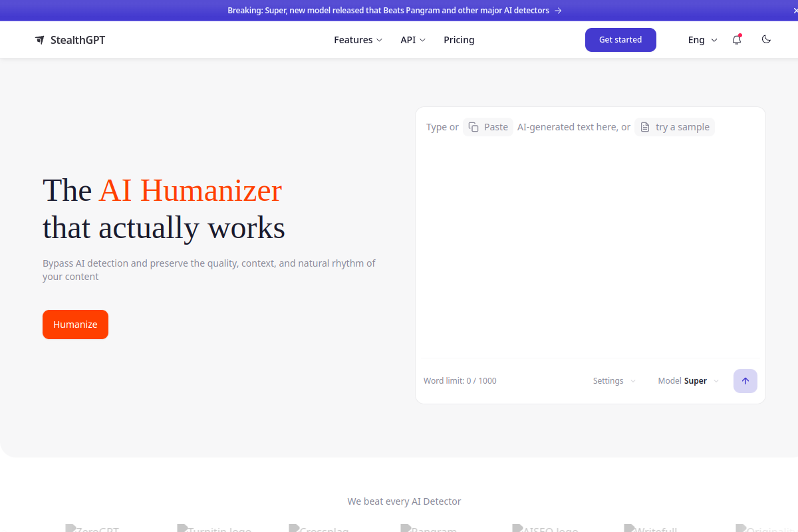The image size is (798, 532).
Task: Go to the Pricing page
Action: (459, 40)
